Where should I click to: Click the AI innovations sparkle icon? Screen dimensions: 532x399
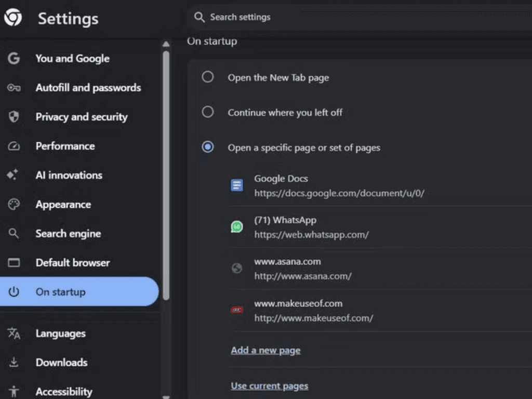14,176
